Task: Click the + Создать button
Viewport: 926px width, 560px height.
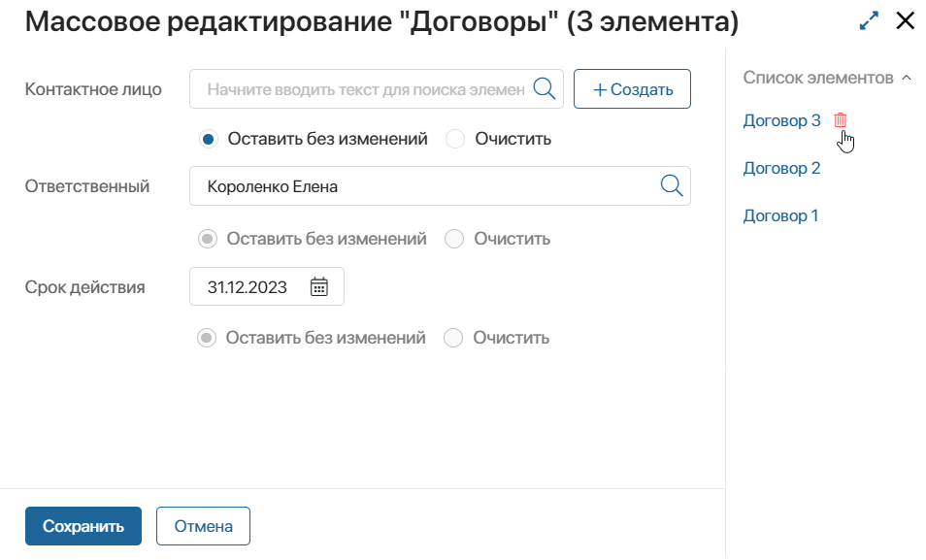Action: pos(632,89)
